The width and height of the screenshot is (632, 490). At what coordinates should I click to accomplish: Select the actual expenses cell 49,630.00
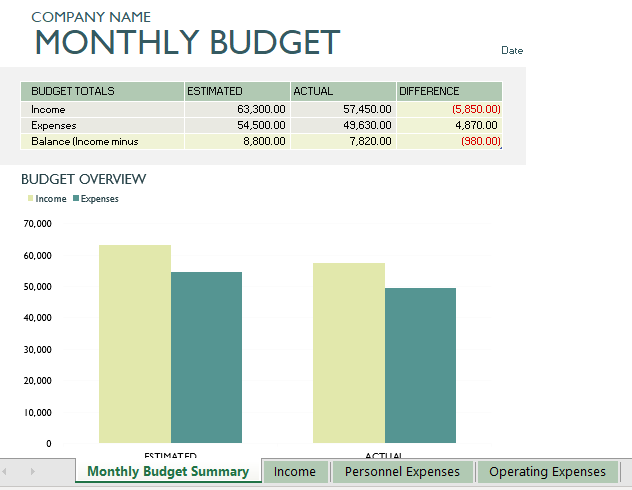343,125
